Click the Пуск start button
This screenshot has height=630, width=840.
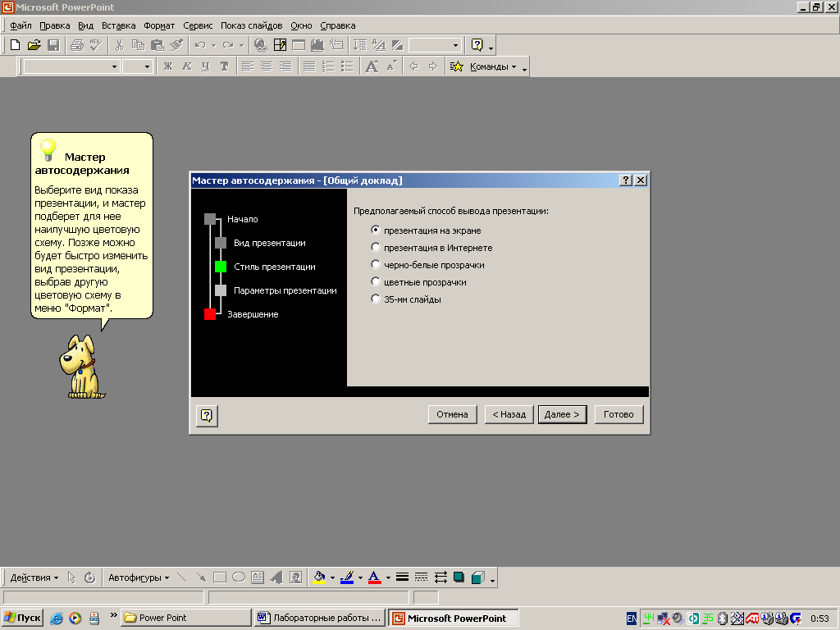pyautogui.click(x=22, y=618)
